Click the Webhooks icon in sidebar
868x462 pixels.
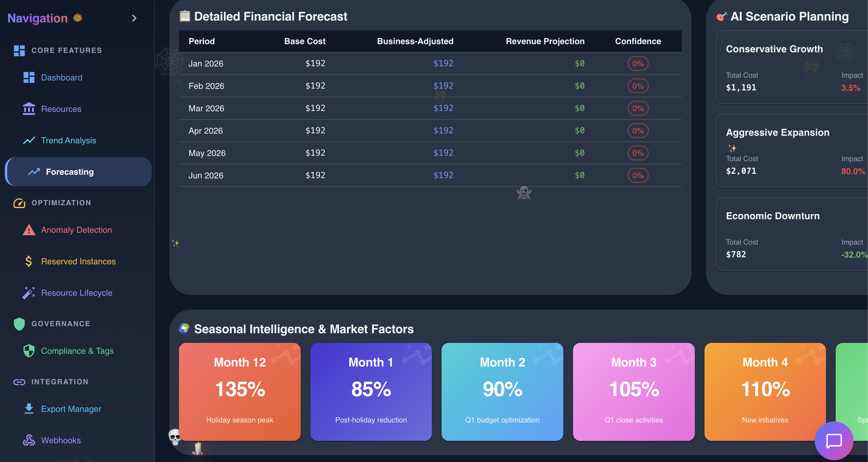tap(29, 440)
